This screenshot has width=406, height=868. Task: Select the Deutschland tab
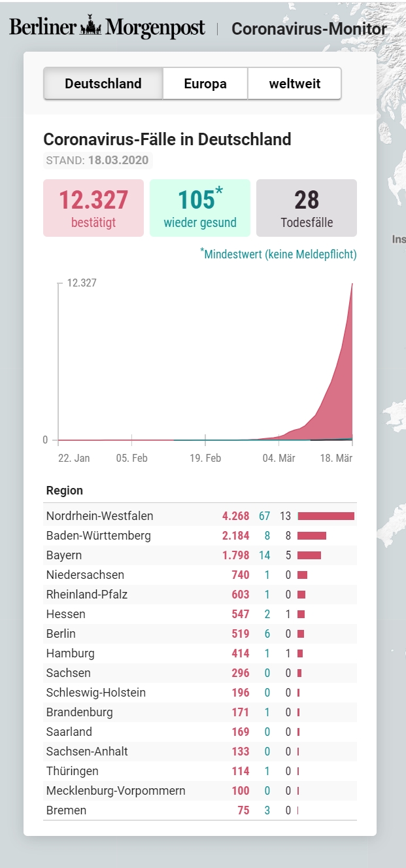[x=103, y=84]
